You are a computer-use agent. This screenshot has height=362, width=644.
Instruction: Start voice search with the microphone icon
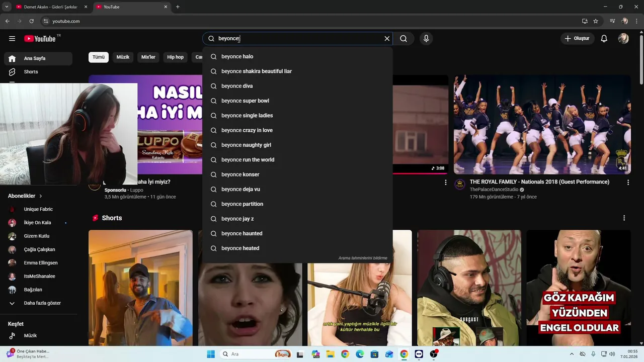(426, 39)
